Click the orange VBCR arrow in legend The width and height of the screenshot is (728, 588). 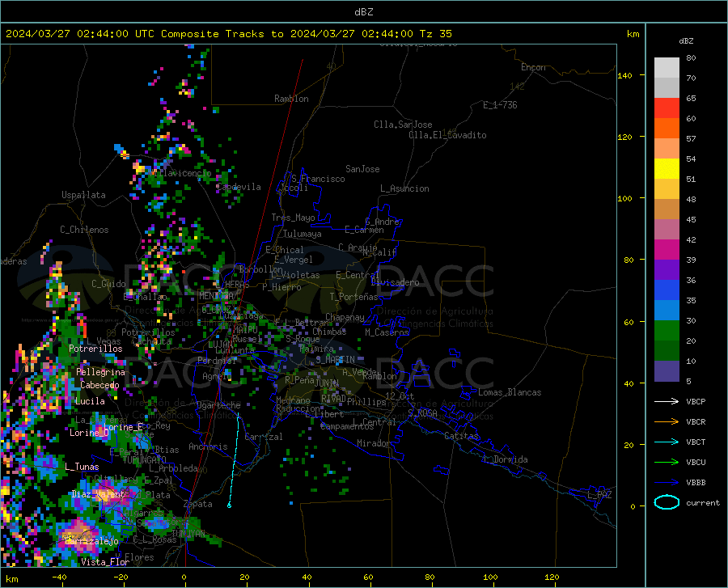tap(667, 421)
